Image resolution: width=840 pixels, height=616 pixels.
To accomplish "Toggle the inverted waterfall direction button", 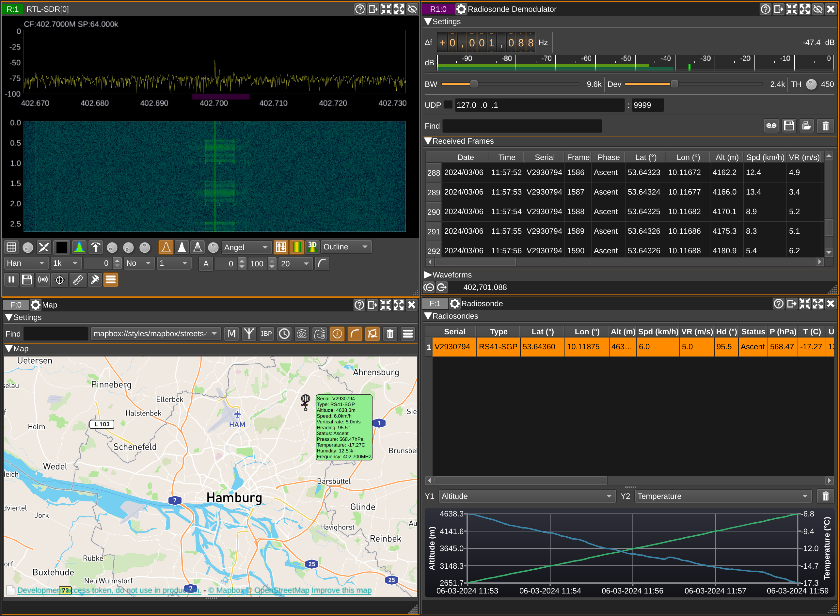I will [281, 247].
